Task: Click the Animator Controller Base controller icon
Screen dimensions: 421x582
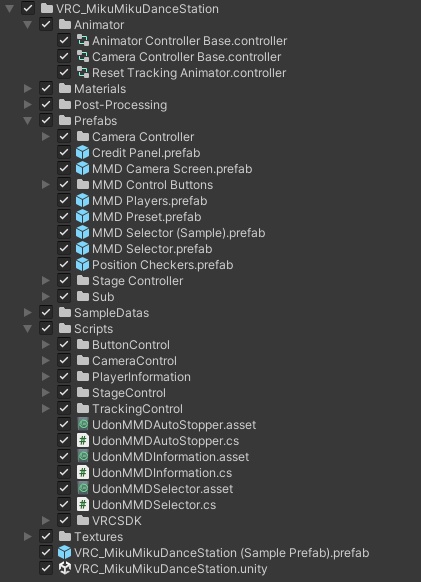Action: point(82,40)
